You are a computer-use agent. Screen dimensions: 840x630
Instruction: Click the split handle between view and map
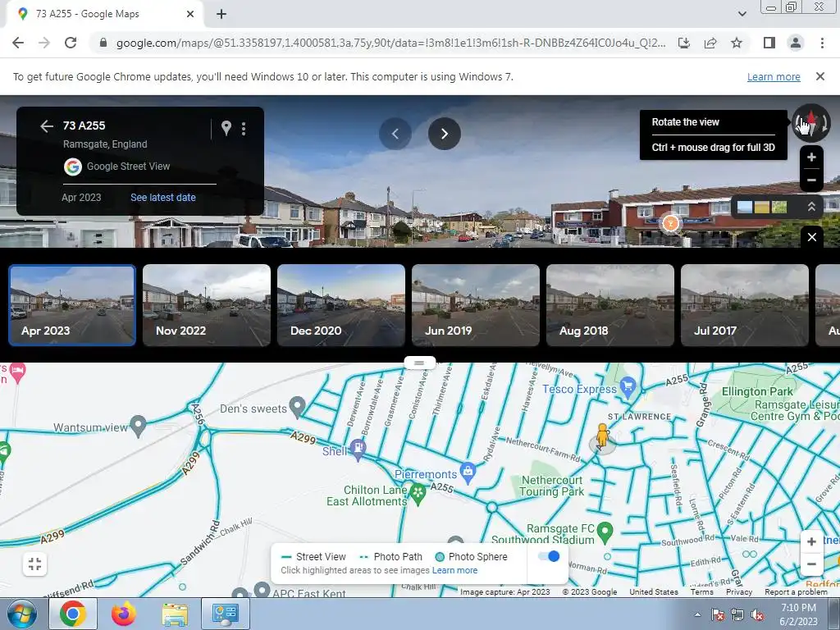point(419,363)
